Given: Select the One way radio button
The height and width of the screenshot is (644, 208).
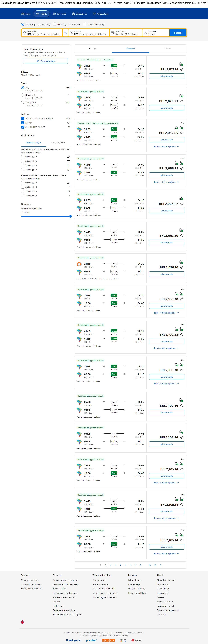Looking at the screenshot, I should [39, 25].
